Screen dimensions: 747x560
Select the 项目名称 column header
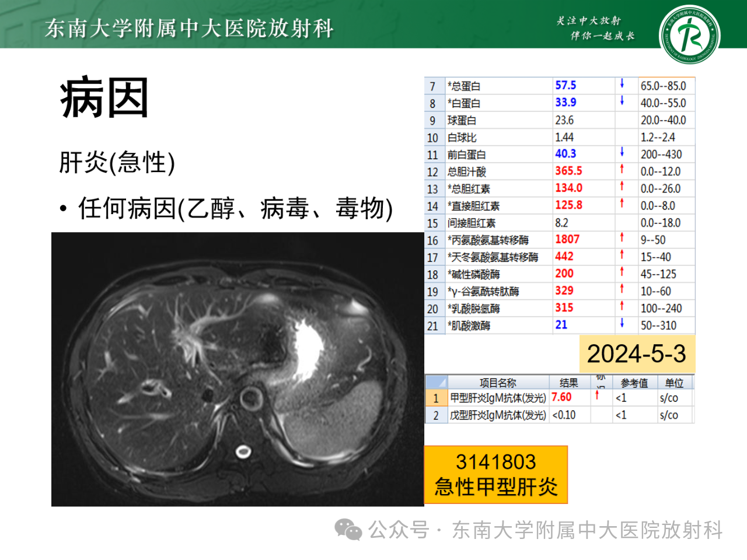point(497,383)
